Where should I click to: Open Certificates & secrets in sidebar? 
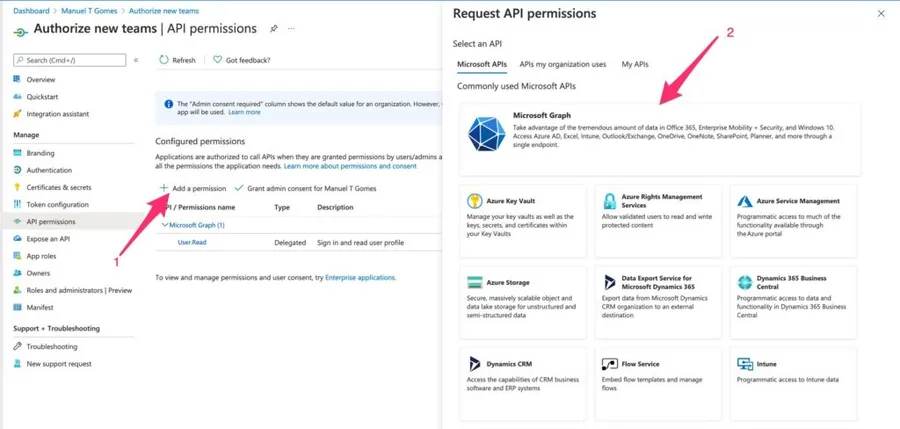(x=58, y=187)
